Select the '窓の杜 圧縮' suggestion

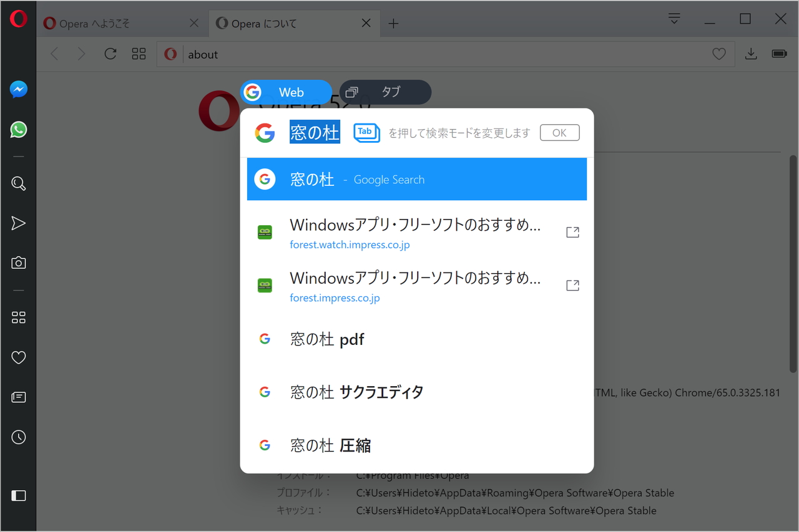pos(417,445)
